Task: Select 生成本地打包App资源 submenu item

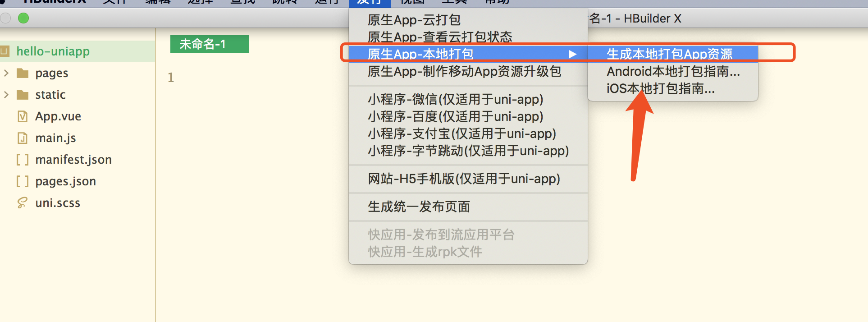Action: tap(673, 54)
